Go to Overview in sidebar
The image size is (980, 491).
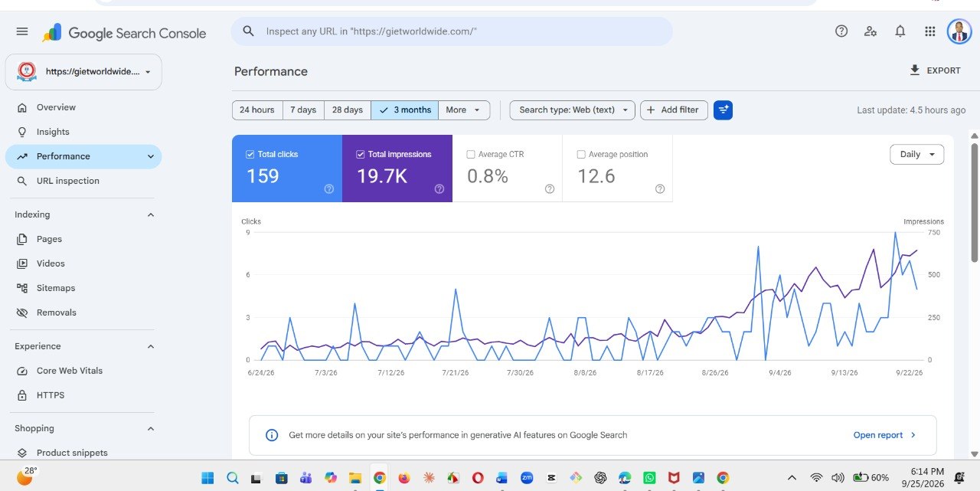click(83, 107)
